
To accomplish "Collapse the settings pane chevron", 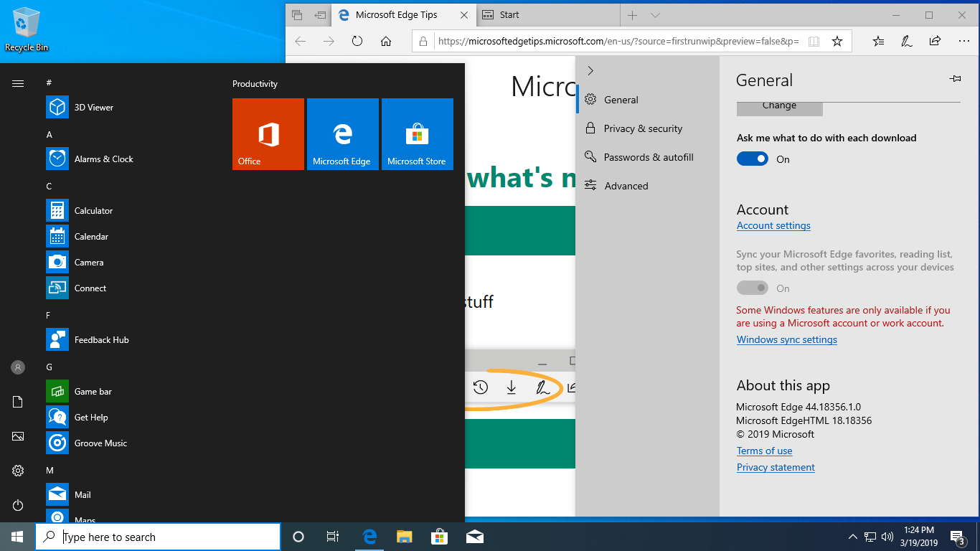I will [590, 70].
